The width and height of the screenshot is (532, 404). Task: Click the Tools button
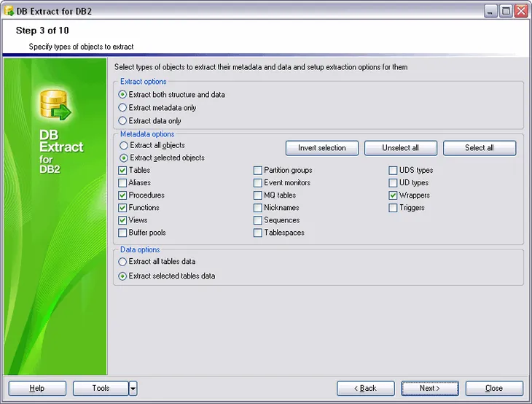[x=101, y=389]
